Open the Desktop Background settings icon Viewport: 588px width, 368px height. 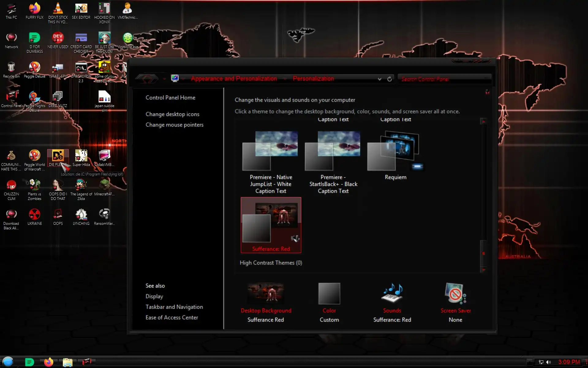pyautogui.click(x=266, y=293)
